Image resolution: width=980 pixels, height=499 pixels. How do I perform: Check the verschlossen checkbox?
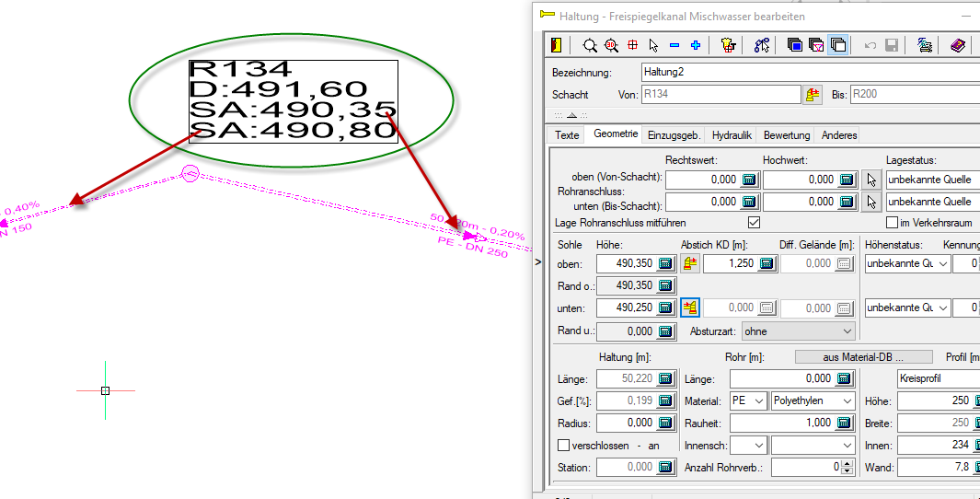tap(564, 446)
